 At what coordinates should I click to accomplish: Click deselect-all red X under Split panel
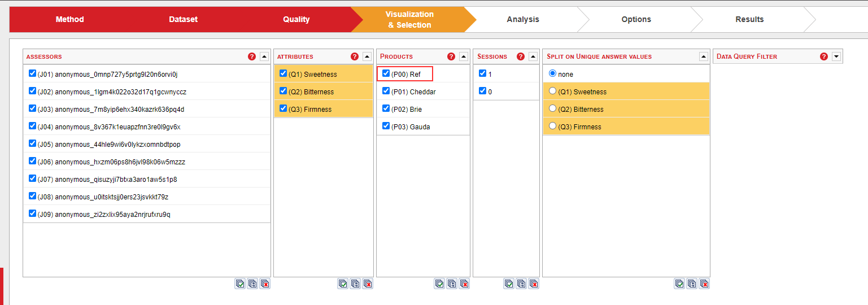(x=704, y=284)
